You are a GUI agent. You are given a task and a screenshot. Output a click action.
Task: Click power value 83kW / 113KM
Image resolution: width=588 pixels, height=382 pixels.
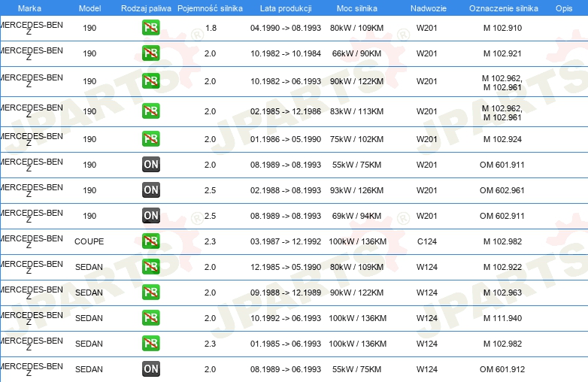[356, 111]
